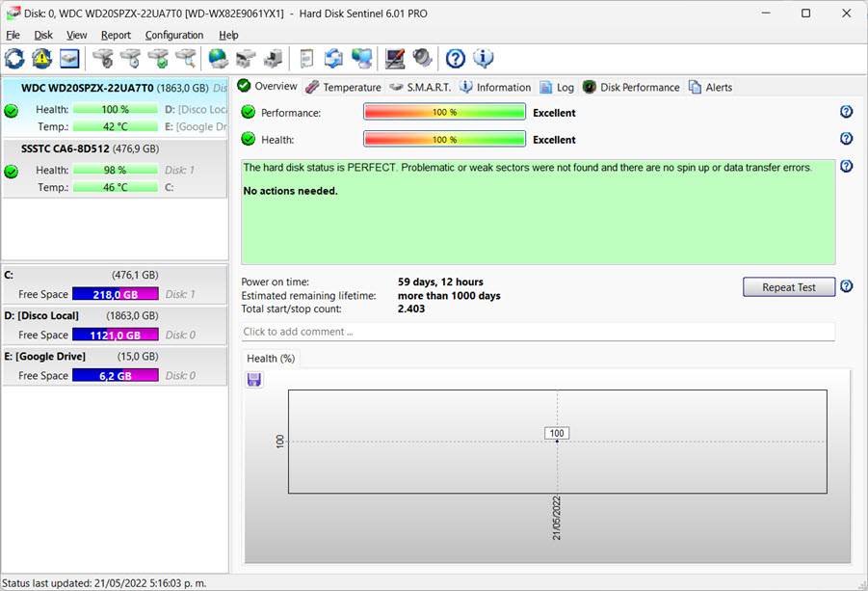The image size is (868, 591).
Task: Open the Help menu
Action: (228, 35)
